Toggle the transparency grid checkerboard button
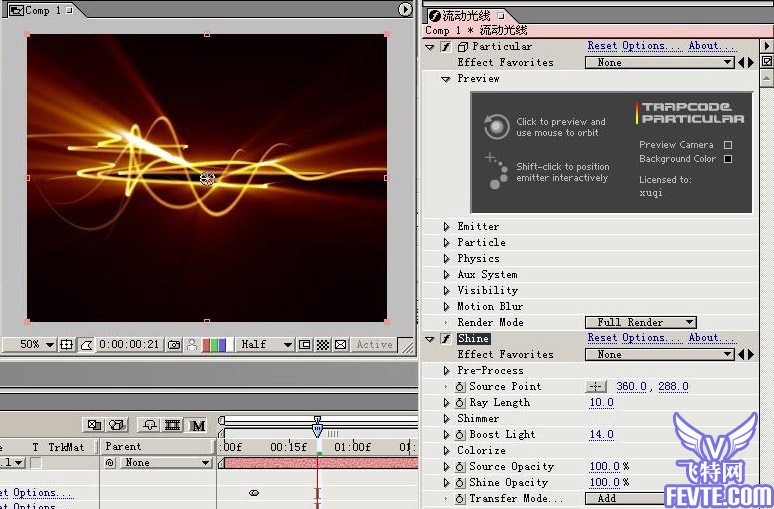The width and height of the screenshot is (774, 509). point(322,345)
